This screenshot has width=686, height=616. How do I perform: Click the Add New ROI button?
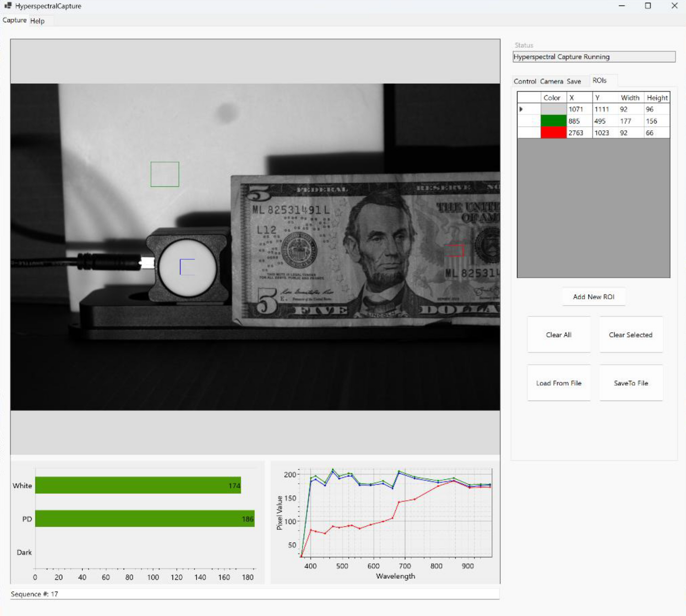pos(594,297)
